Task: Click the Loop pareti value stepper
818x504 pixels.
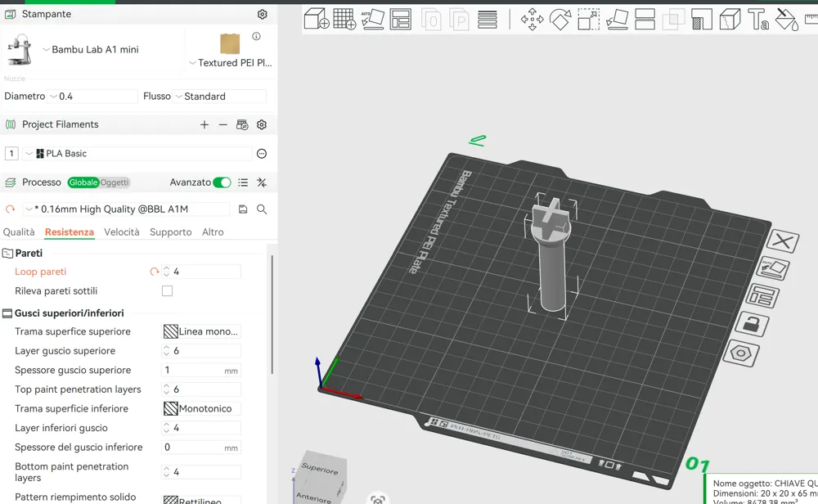Action: [x=166, y=272]
